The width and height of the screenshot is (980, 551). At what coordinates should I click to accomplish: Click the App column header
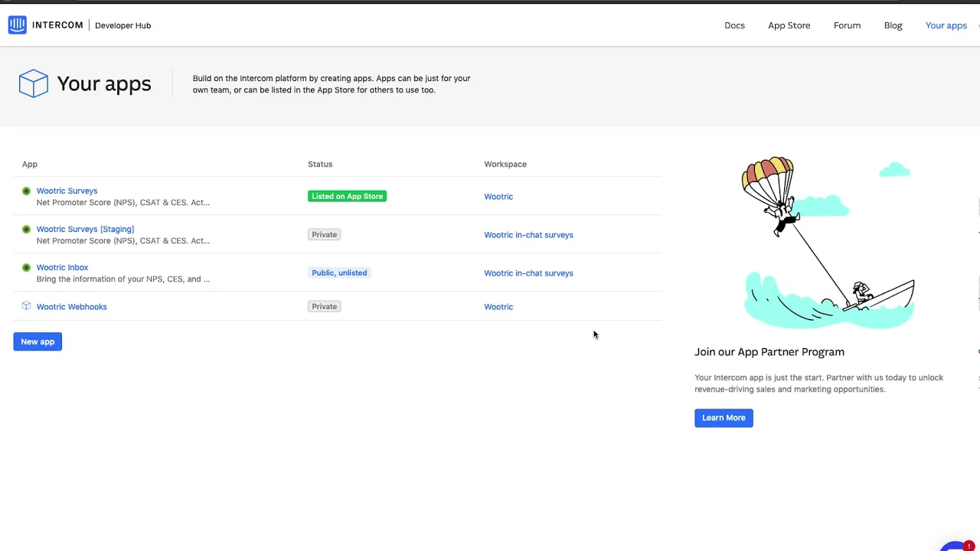point(29,164)
